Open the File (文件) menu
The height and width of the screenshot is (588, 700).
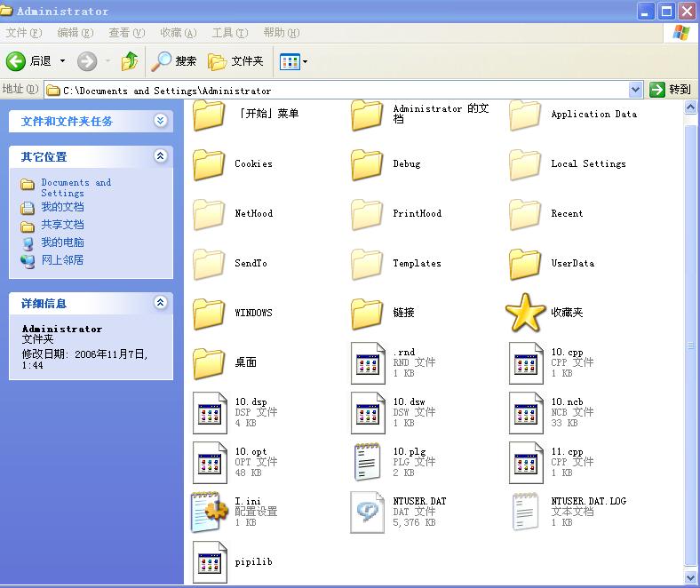(23, 33)
